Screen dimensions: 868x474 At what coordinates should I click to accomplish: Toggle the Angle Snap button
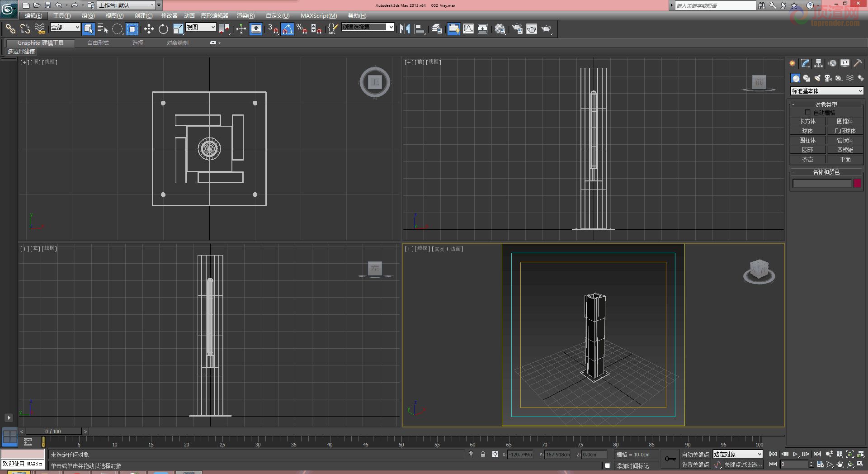point(288,29)
